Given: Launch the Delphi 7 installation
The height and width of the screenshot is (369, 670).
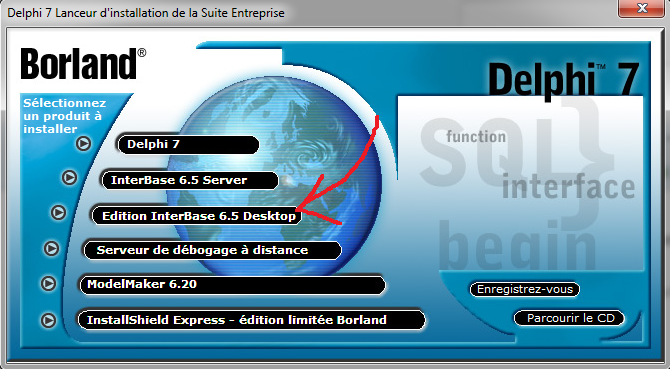Looking at the screenshot, I should tap(188, 144).
